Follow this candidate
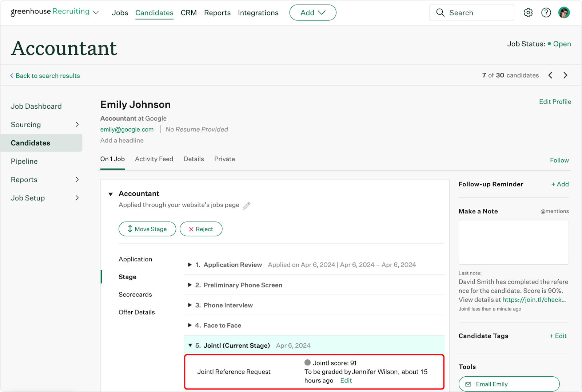Image resolution: width=582 pixels, height=392 pixels. [559, 160]
